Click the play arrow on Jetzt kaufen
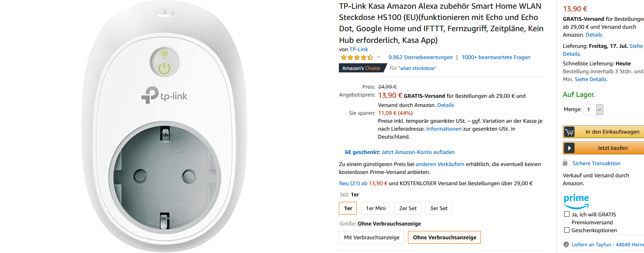644x253 pixels. [569, 148]
